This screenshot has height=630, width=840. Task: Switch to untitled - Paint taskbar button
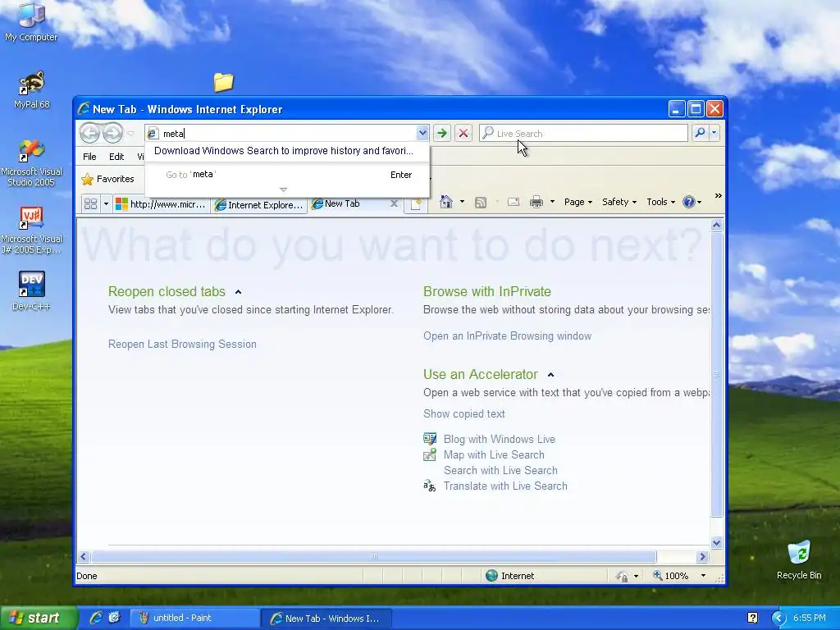[x=194, y=618]
